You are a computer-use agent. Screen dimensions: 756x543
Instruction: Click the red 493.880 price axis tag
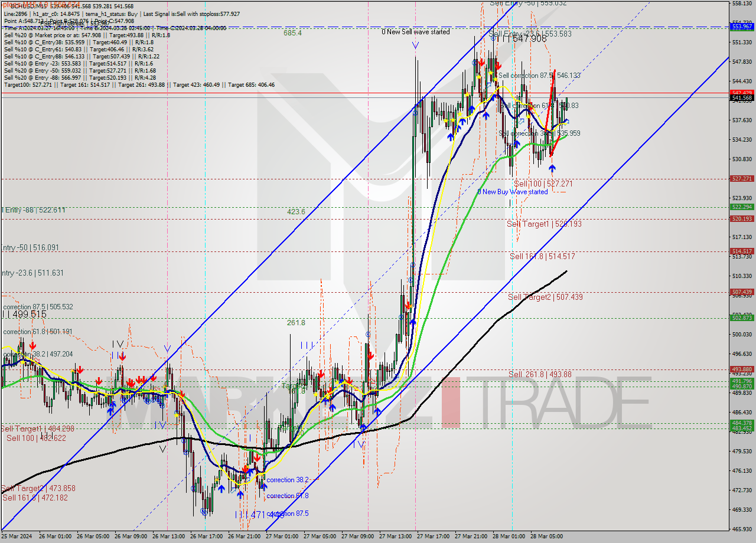[742, 369]
